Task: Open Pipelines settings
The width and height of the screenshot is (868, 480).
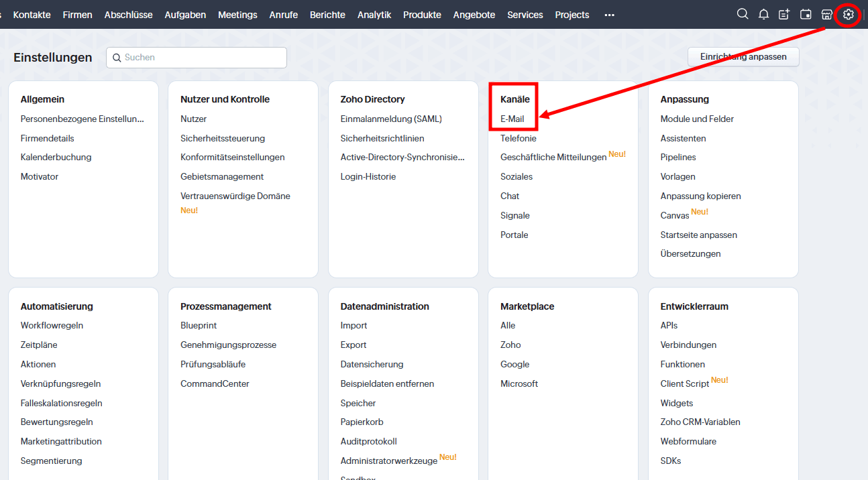Action: tap(678, 157)
